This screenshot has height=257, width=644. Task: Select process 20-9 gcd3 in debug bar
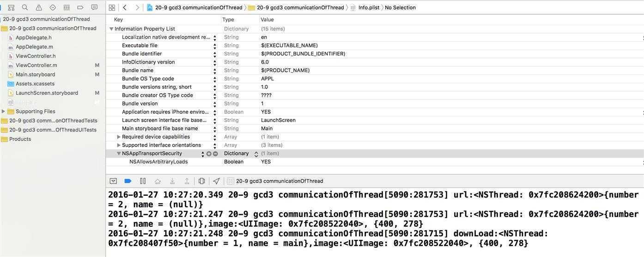(x=275, y=181)
